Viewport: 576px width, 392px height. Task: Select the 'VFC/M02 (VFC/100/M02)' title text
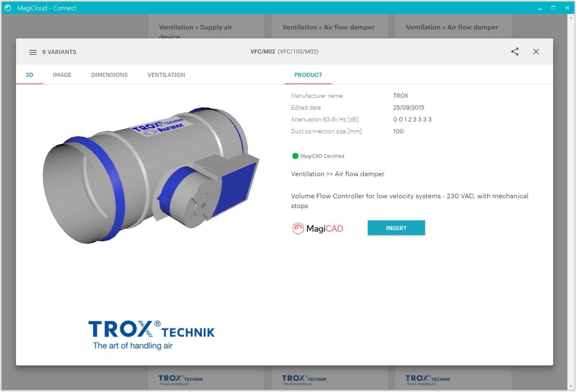pyautogui.click(x=284, y=52)
